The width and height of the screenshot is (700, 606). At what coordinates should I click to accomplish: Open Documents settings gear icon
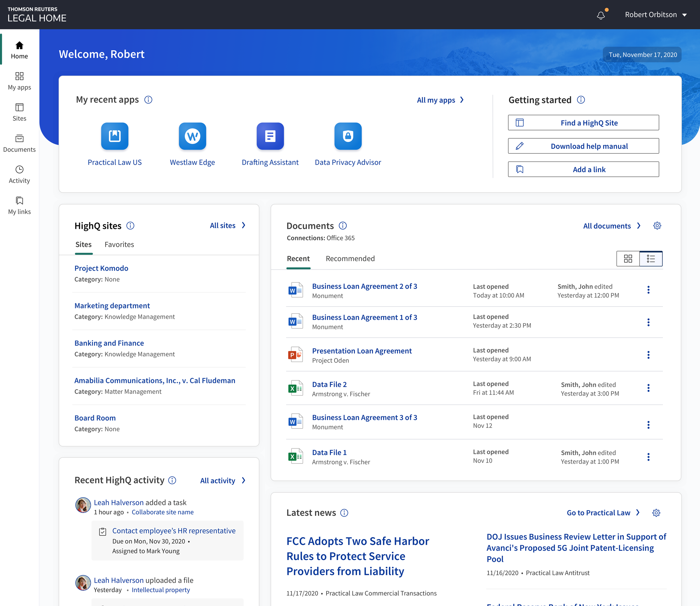coord(657,226)
